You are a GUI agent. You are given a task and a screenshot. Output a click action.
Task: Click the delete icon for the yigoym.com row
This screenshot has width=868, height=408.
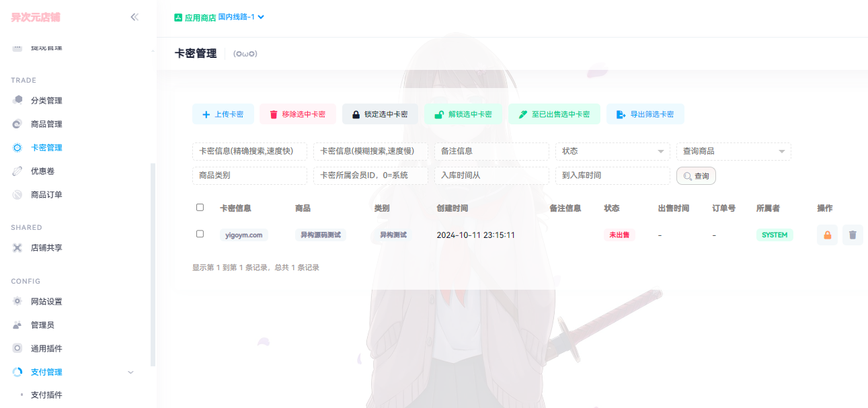coord(853,235)
